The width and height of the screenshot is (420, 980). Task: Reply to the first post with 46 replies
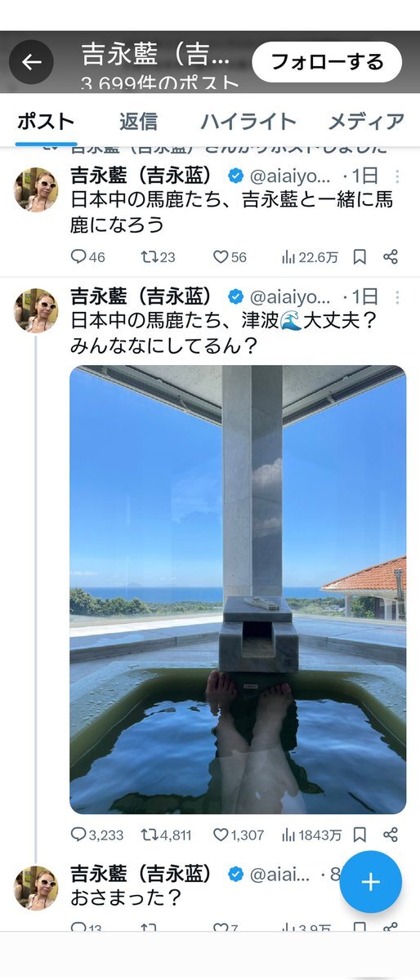coord(87,257)
